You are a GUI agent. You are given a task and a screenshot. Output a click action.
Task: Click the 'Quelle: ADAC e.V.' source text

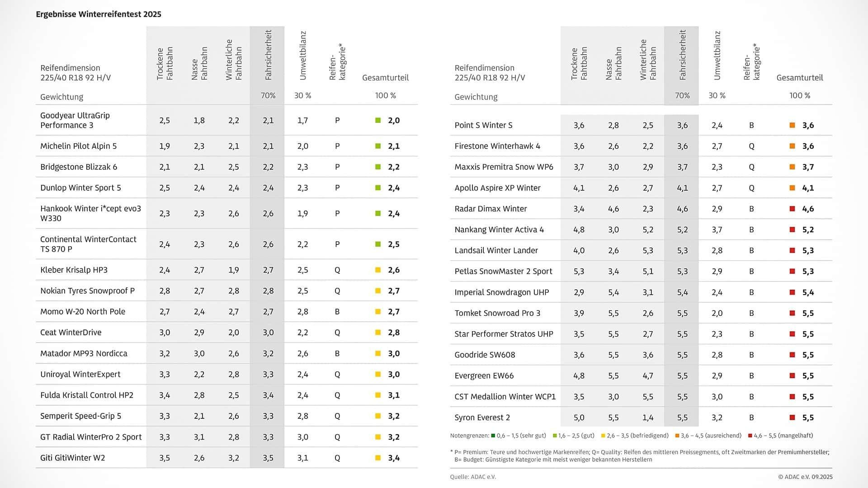(472, 477)
